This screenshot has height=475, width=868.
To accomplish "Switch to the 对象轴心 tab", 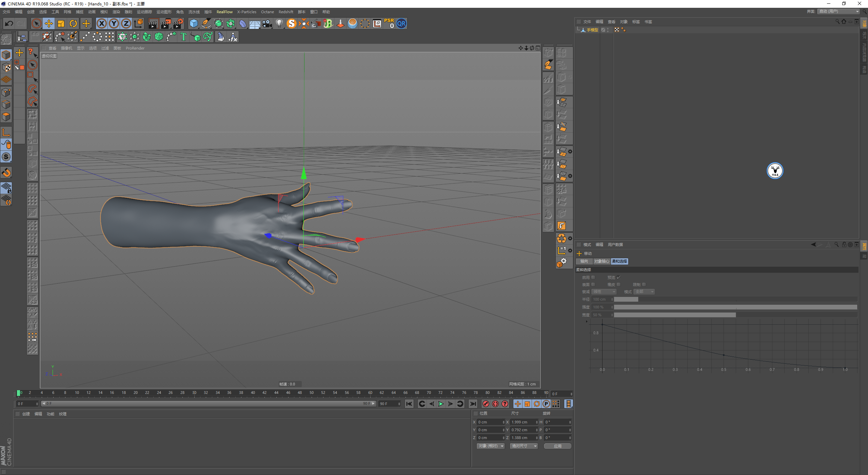I will (x=601, y=261).
